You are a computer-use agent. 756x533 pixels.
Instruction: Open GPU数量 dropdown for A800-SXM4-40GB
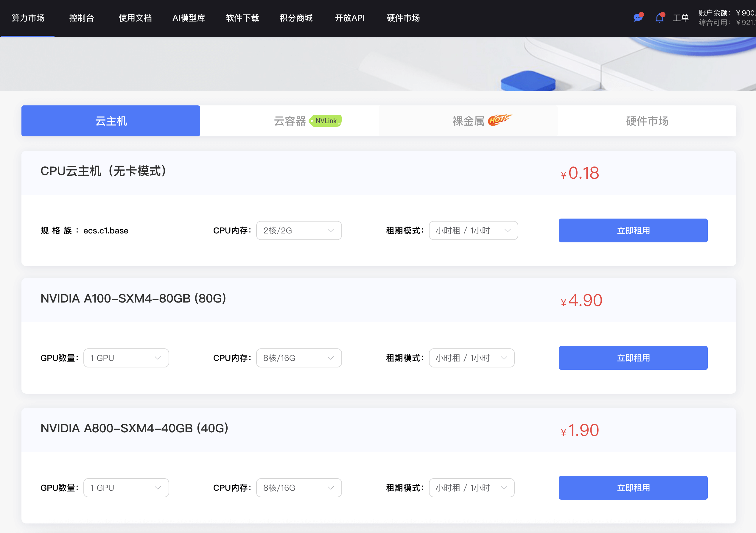point(126,487)
